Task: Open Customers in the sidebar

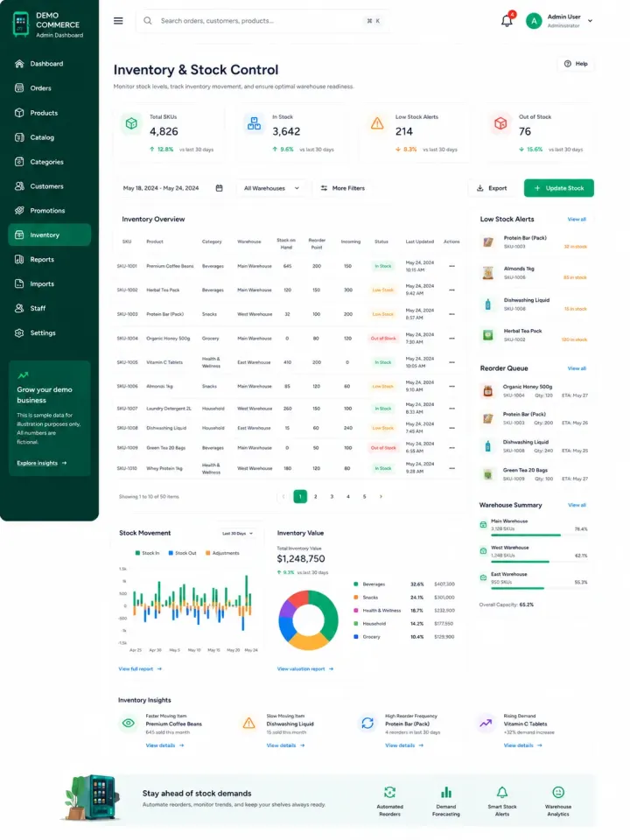Action: point(49,186)
